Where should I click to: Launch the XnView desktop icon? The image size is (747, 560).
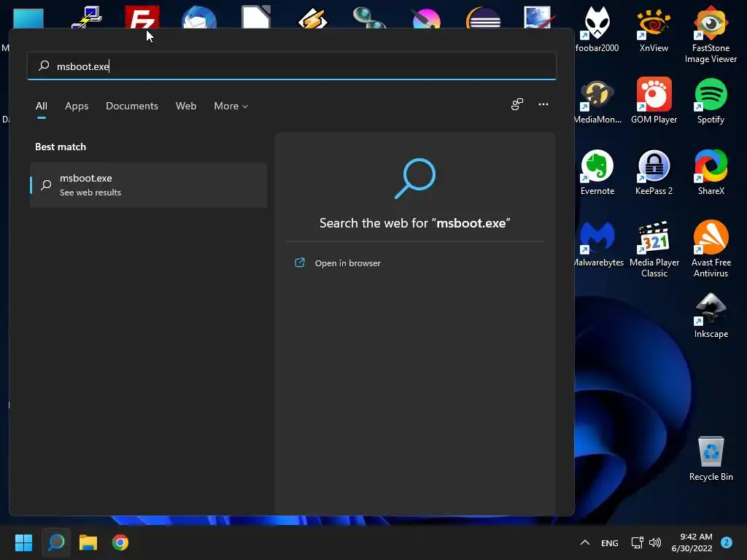654,28
